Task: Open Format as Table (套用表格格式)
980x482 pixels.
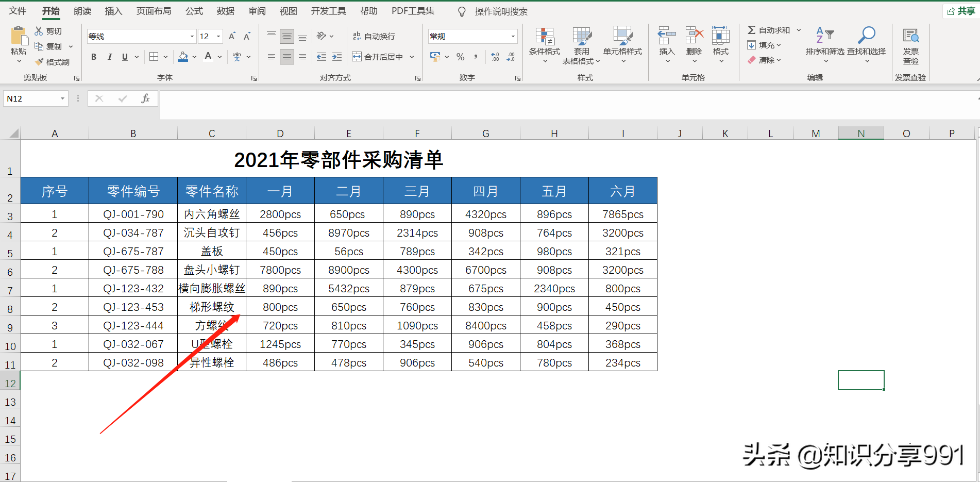Action: (x=582, y=45)
